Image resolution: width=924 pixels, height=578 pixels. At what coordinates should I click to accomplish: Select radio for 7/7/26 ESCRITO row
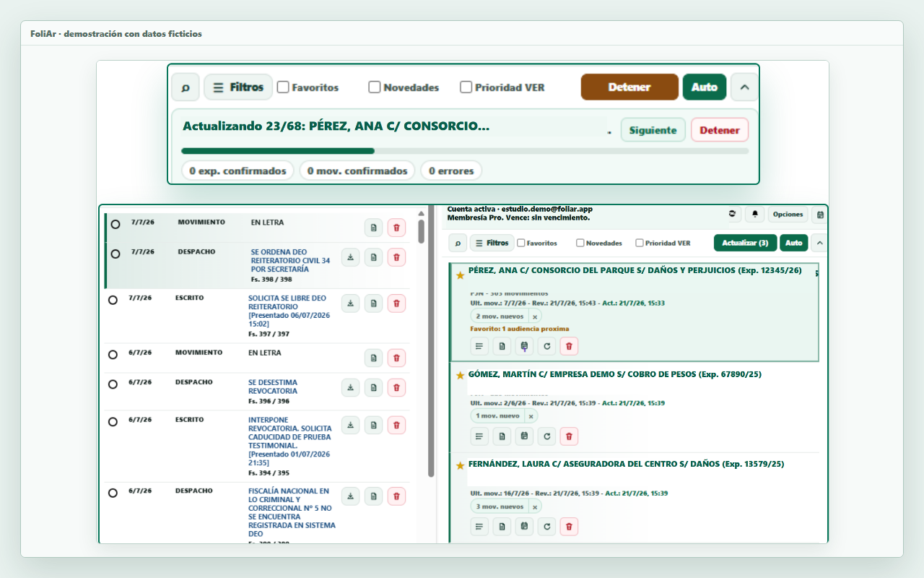(x=113, y=300)
